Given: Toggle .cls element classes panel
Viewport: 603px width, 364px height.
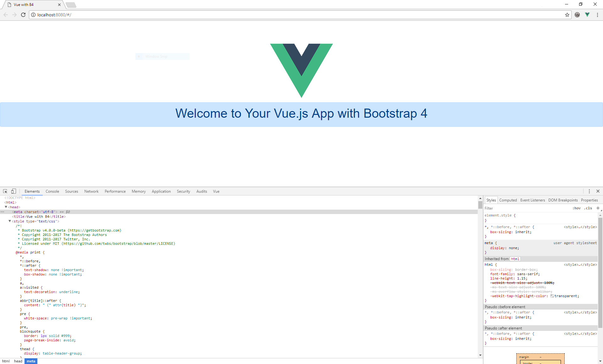Looking at the screenshot, I should coord(588,208).
